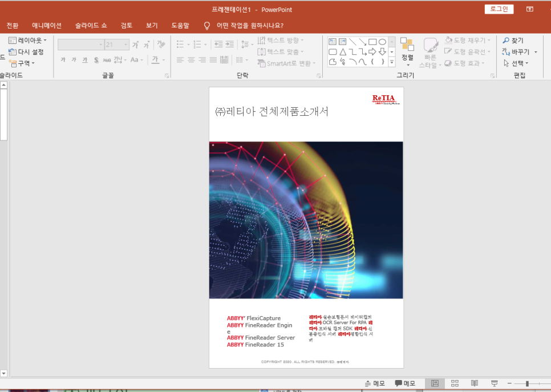Select the oval shape
The width and height of the screenshot is (551, 392).
point(382,42)
